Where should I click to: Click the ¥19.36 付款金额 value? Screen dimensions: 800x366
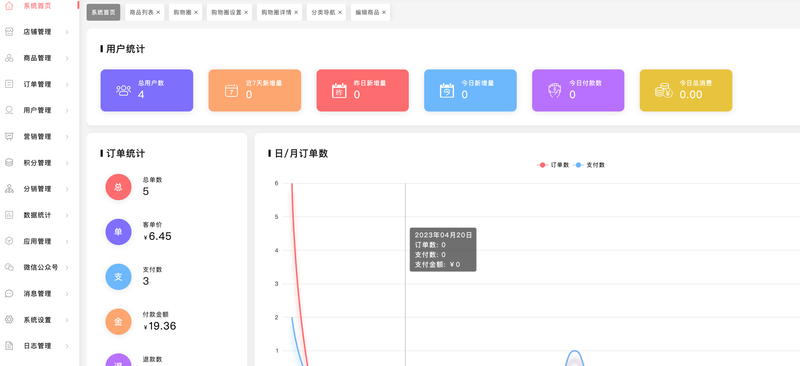click(x=159, y=326)
